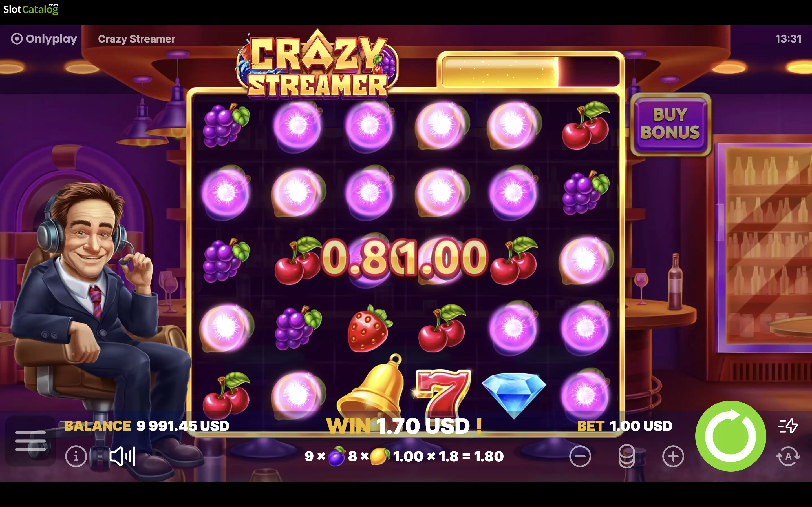Open the coin stack bet selector

click(x=626, y=456)
